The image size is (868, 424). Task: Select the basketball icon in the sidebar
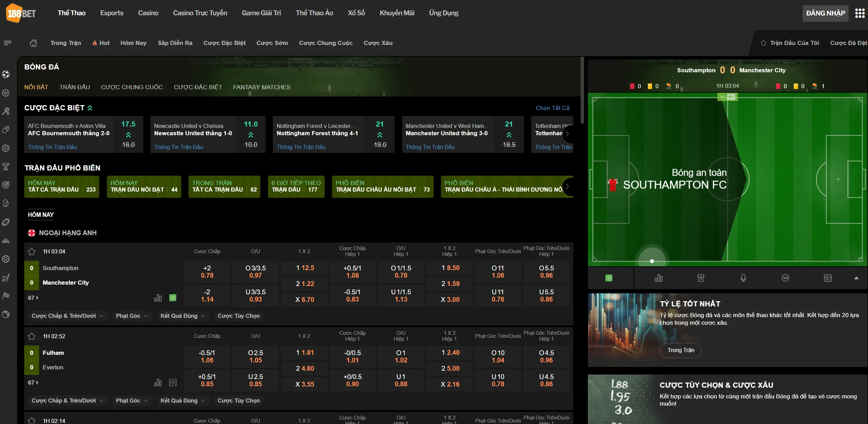point(6,93)
